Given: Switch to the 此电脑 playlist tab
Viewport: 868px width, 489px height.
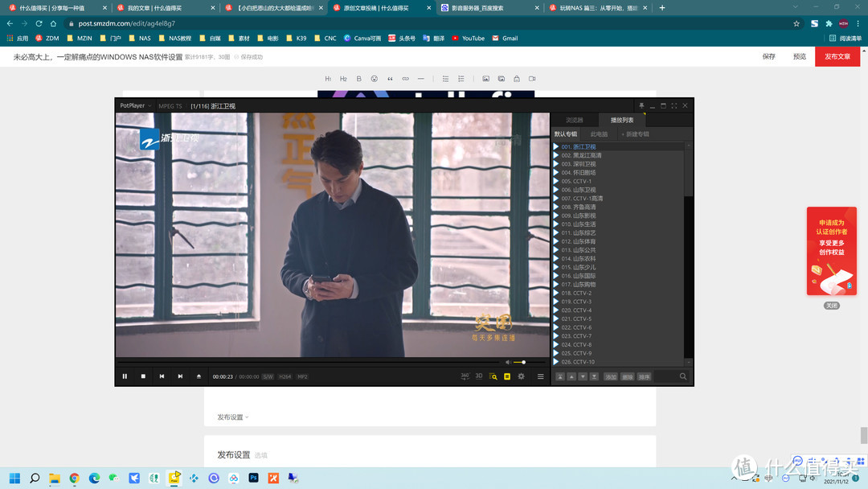Looking at the screenshot, I should [598, 134].
